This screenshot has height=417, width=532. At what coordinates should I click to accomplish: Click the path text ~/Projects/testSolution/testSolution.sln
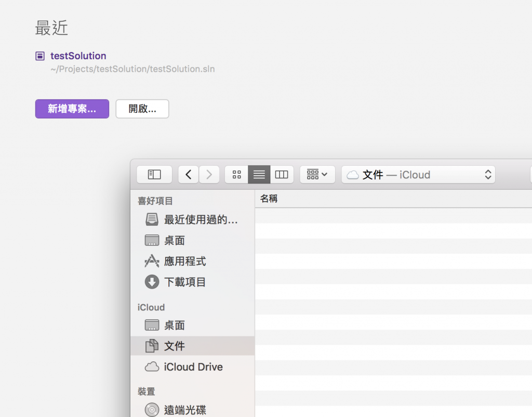(132, 69)
